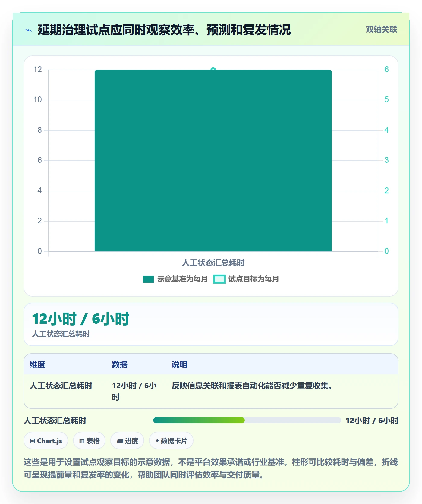Click the data card caption 人工状态汇总耗时

[61, 334]
